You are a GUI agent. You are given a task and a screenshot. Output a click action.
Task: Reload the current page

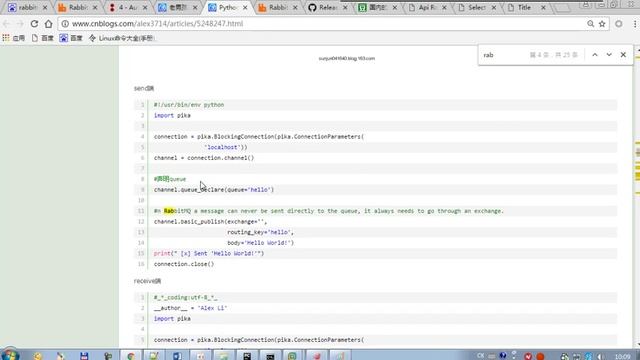click(34, 24)
